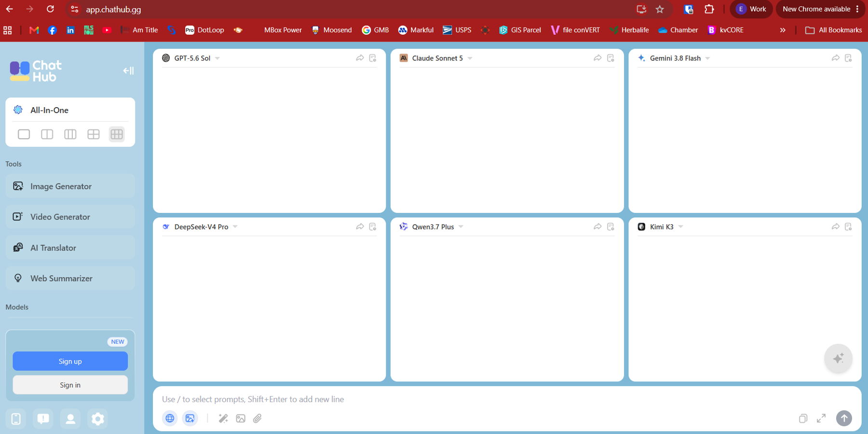Upload an image via picture icon

coord(241,419)
